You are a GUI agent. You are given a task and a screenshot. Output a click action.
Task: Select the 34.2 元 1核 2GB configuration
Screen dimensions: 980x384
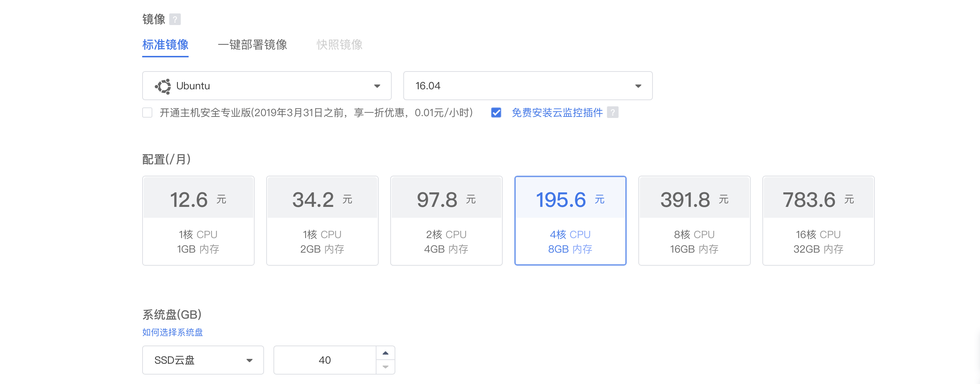[x=322, y=220]
